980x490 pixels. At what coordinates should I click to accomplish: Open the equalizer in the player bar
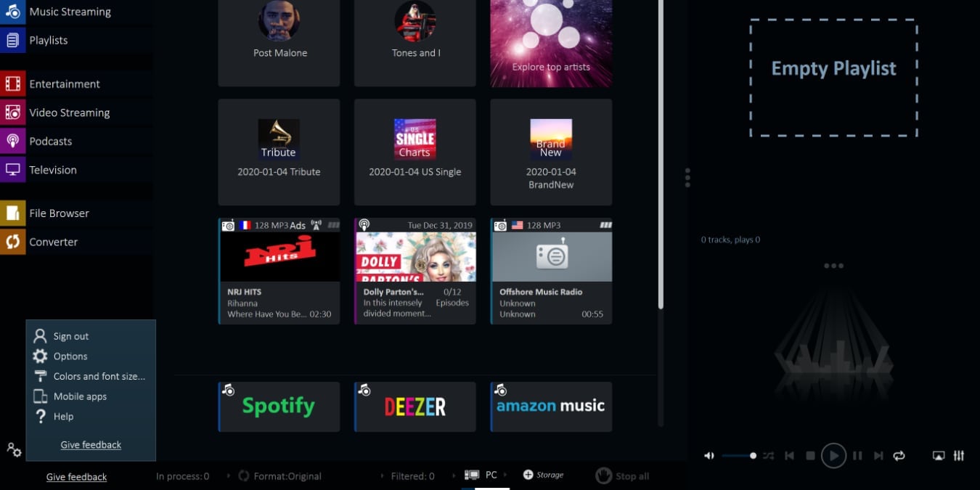click(959, 455)
